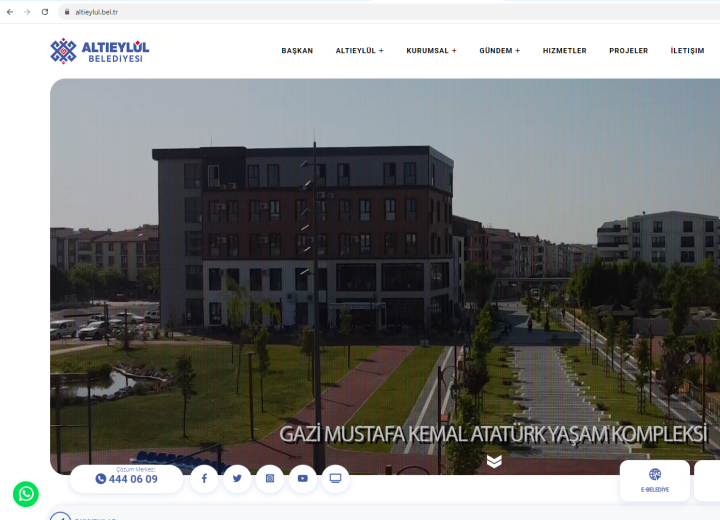The width and height of the screenshot is (720, 520).
Task: Visit the Facebook page icon
Action: tap(204, 479)
